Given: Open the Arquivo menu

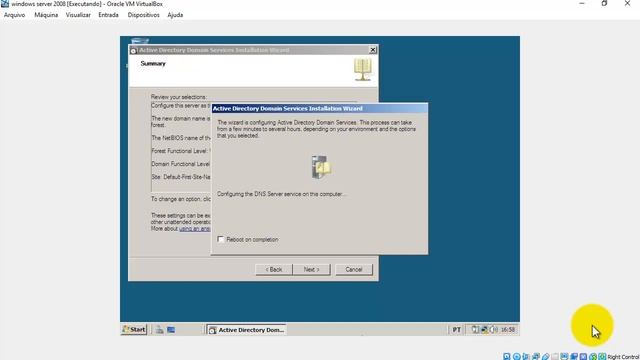Looking at the screenshot, I should coord(14,15).
